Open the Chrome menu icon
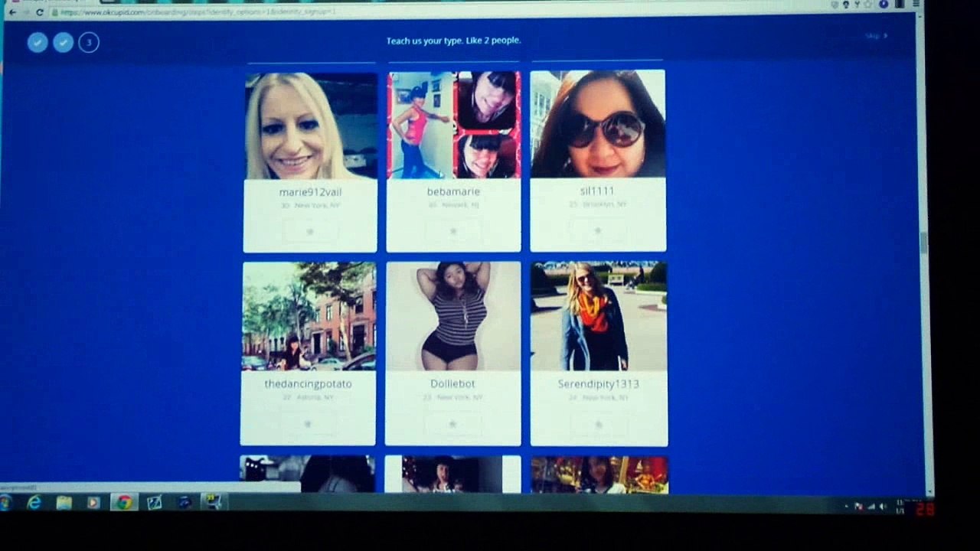The height and width of the screenshot is (551, 980). 916,4
